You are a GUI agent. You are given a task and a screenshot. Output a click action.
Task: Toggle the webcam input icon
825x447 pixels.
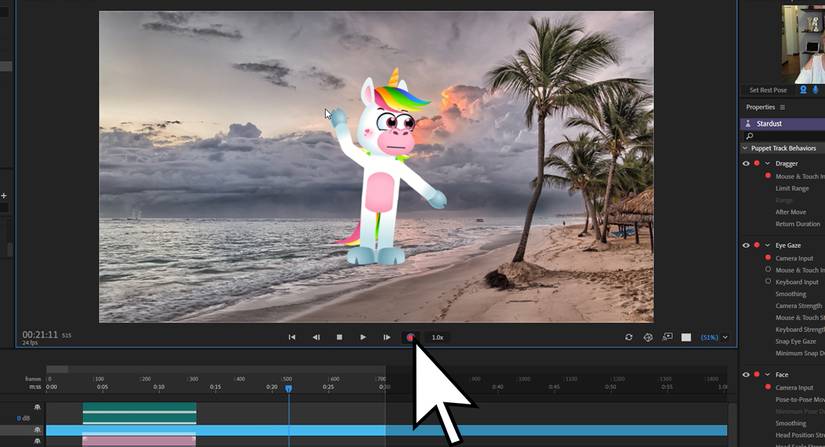(x=803, y=90)
